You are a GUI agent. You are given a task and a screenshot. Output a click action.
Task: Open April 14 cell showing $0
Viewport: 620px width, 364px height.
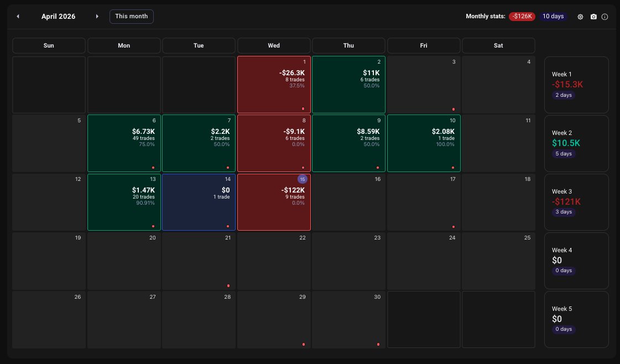(199, 202)
